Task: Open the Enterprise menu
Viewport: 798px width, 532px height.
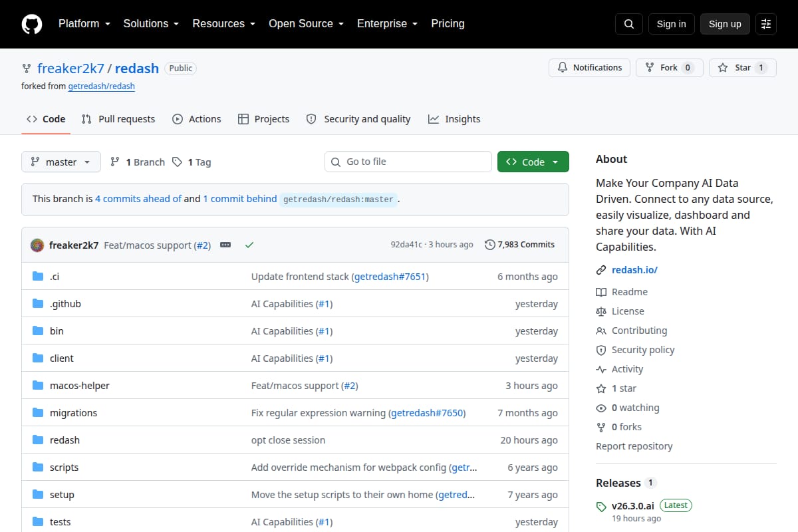Action: click(x=387, y=23)
